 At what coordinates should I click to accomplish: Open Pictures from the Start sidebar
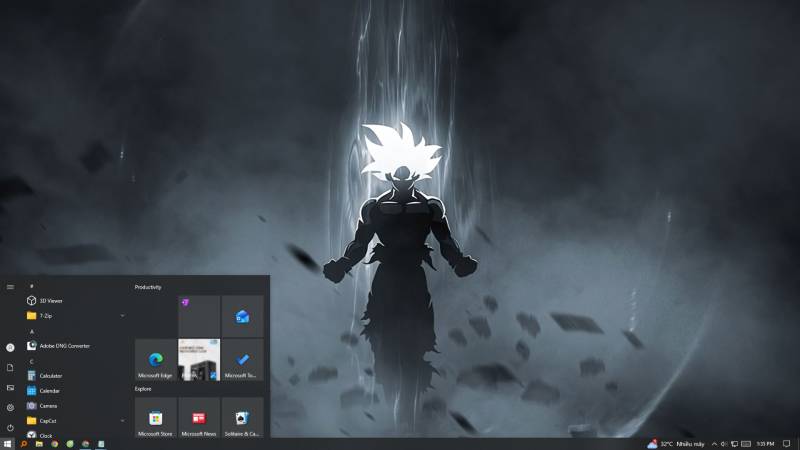[10, 388]
